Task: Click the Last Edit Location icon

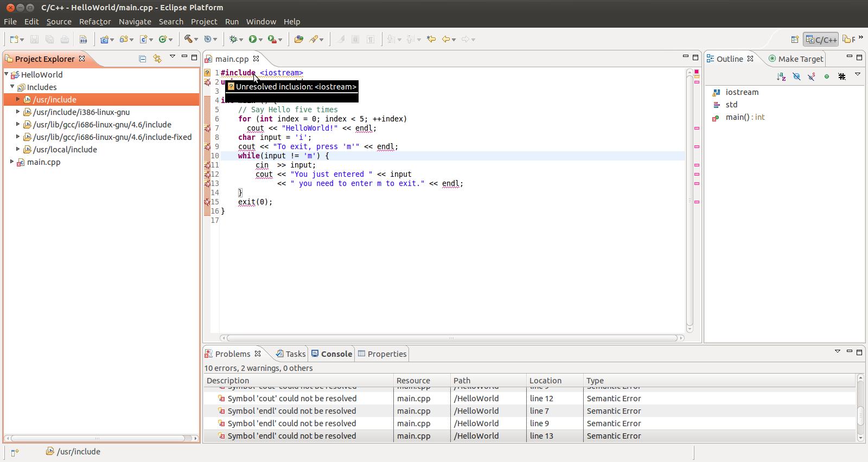Action: pyautogui.click(x=431, y=39)
